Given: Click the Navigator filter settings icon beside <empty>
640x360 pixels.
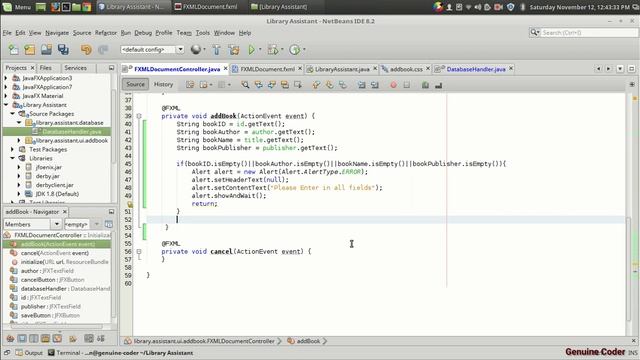Looking at the screenshot, I should (109, 224).
